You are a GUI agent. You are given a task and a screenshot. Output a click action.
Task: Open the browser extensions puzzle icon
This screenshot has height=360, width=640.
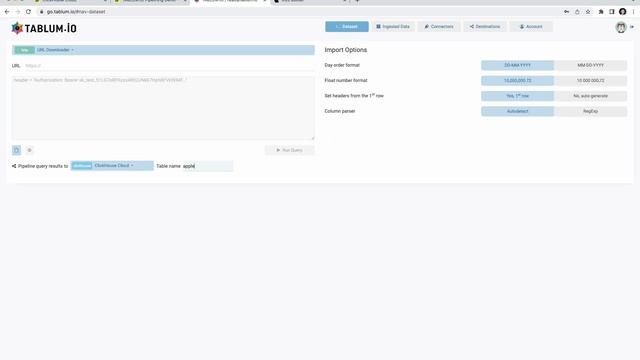point(601,12)
